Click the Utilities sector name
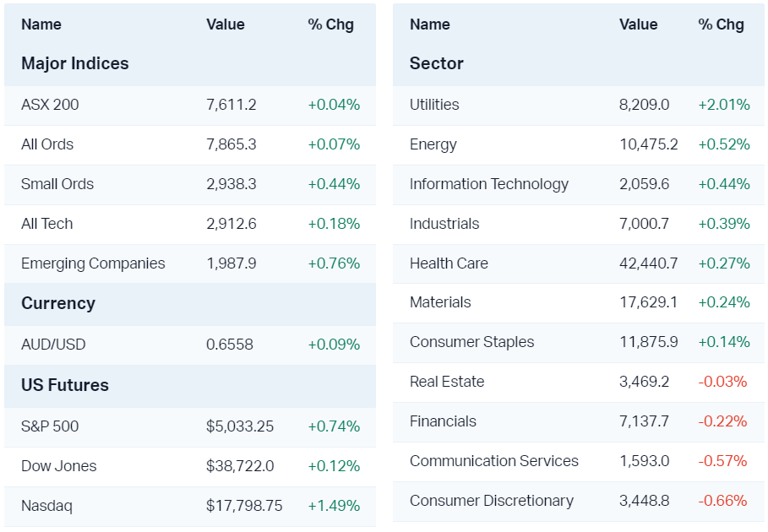768x532 pixels. 434,105
